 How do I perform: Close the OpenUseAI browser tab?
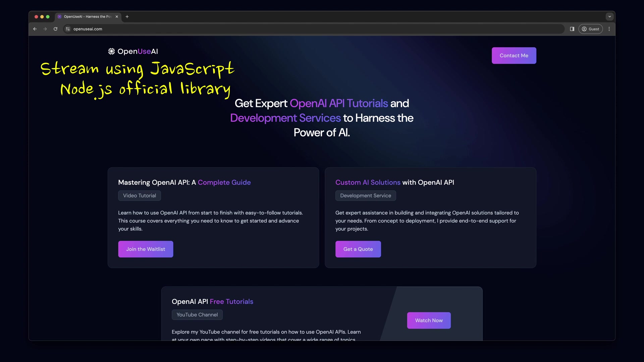coord(116,16)
